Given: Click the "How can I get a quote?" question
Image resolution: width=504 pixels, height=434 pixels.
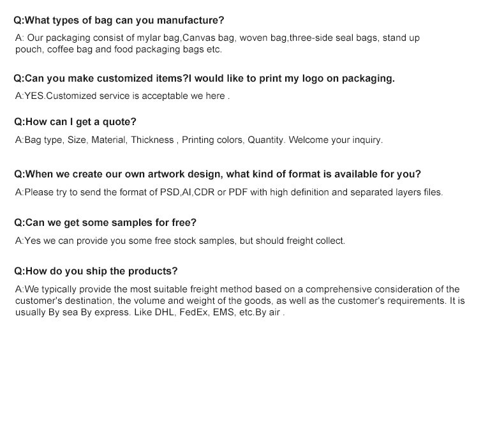Looking at the screenshot, I should tap(75, 122).
